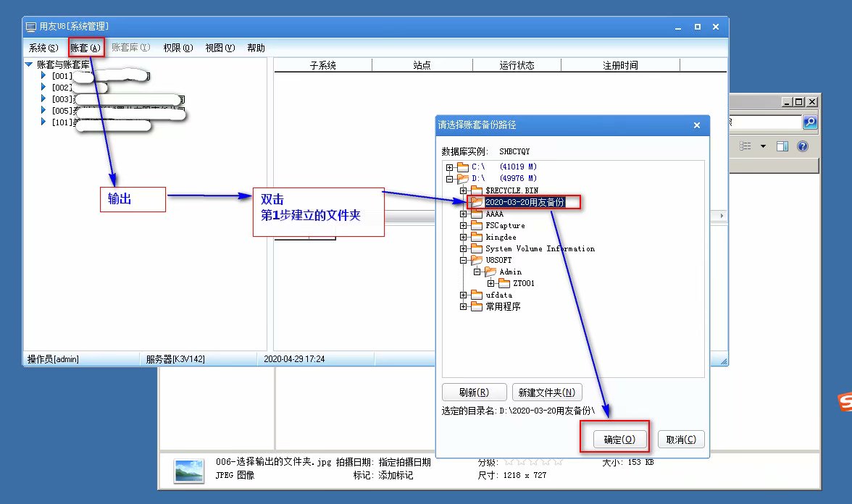
Task: Collapse the D:\ drive node
Action: tap(450, 179)
